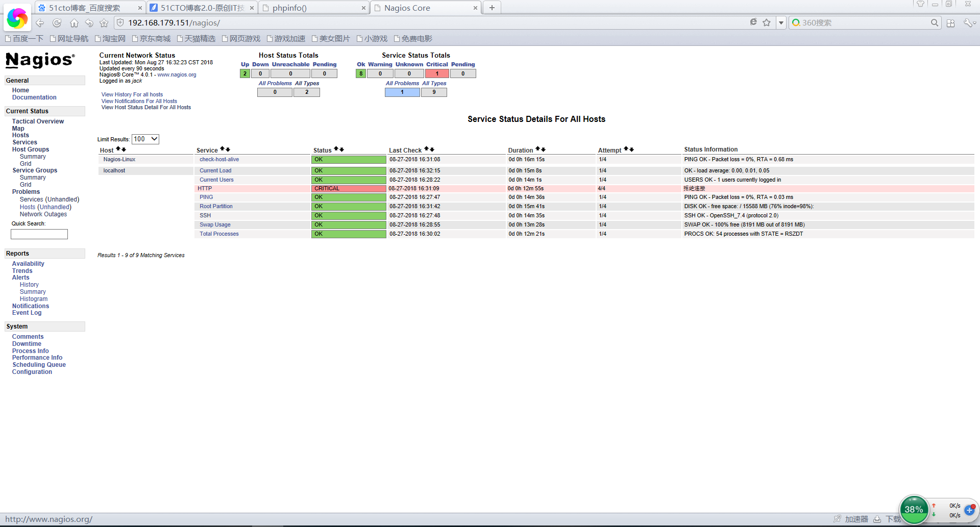
Task: Click the Quick Search input field
Action: point(39,234)
